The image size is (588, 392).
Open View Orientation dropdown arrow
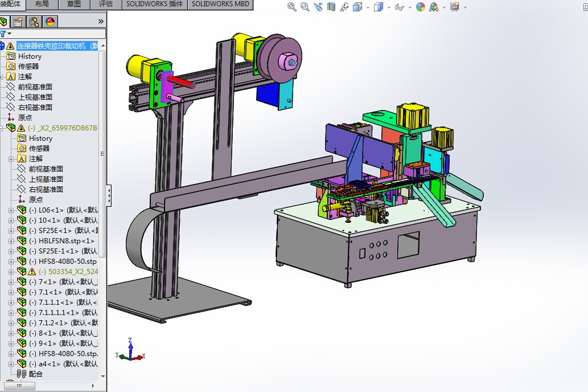(368, 7)
